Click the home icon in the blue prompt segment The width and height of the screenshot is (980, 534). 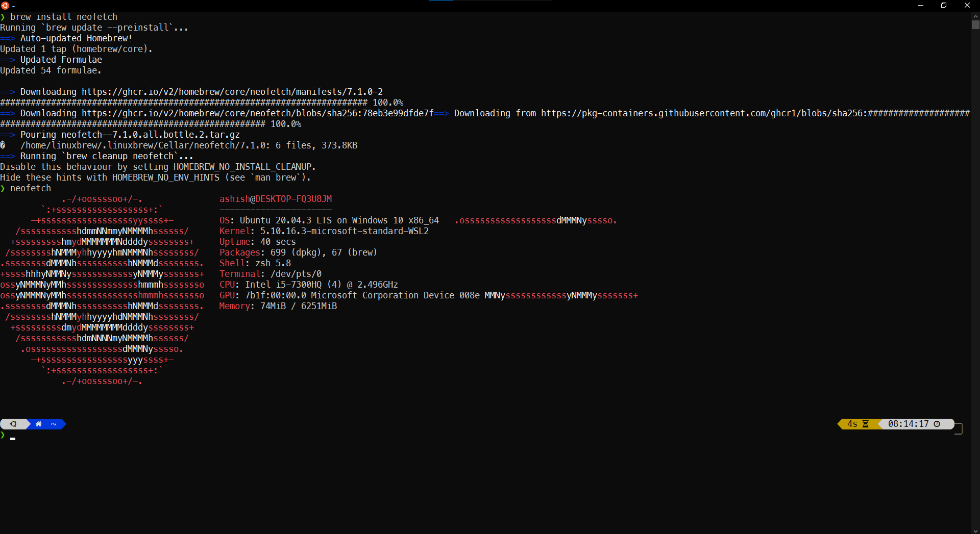coord(38,424)
